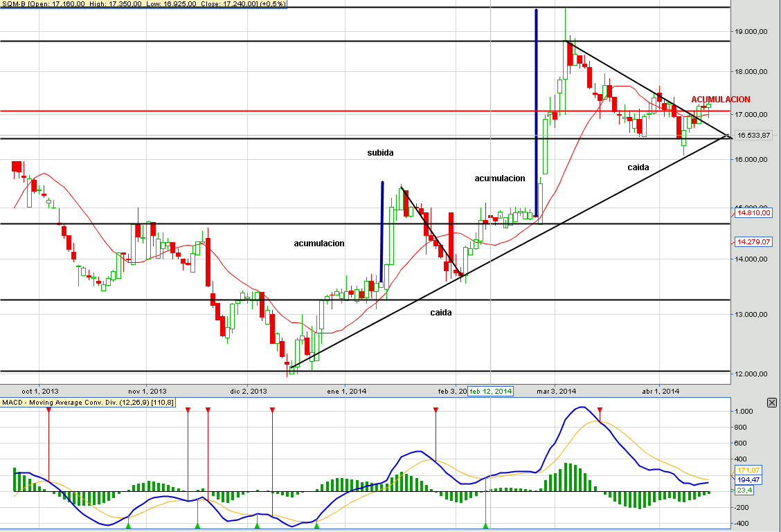Image resolution: width=781 pixels, height=532 pixels.
Task: Close the MACD indicator panel
Action: tap(771, 403)
